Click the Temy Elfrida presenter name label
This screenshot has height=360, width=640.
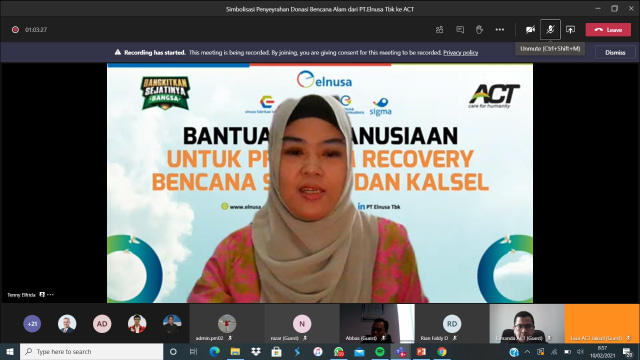click(21, 295)
